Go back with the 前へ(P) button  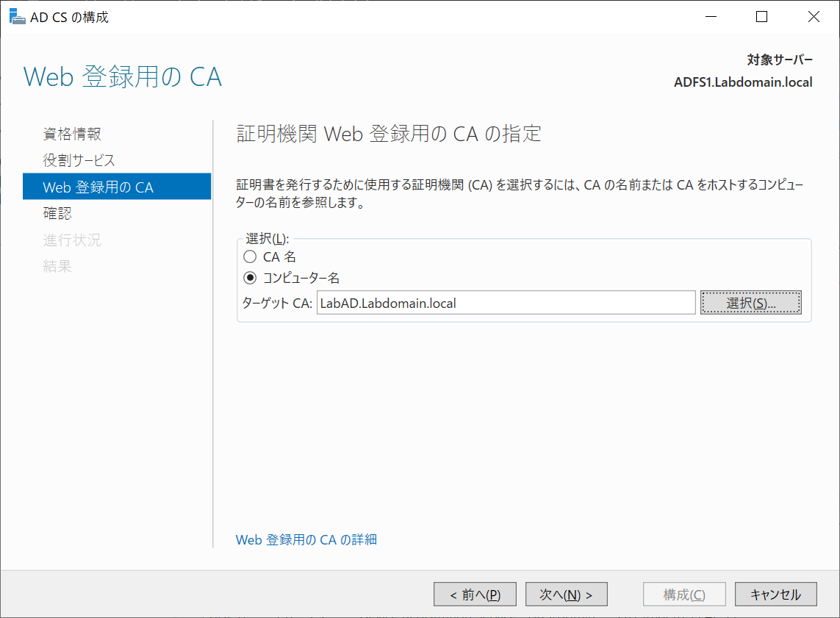point(475,594)
